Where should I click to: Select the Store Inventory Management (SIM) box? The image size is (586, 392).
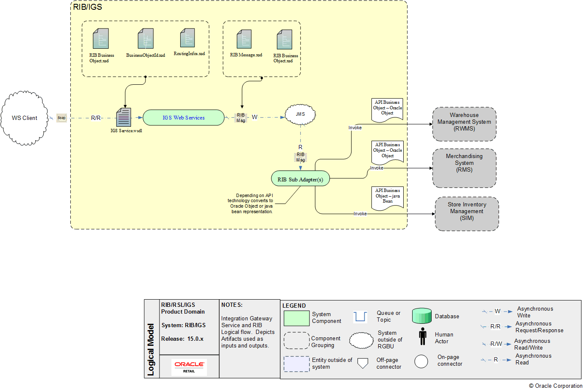(467, 214)
